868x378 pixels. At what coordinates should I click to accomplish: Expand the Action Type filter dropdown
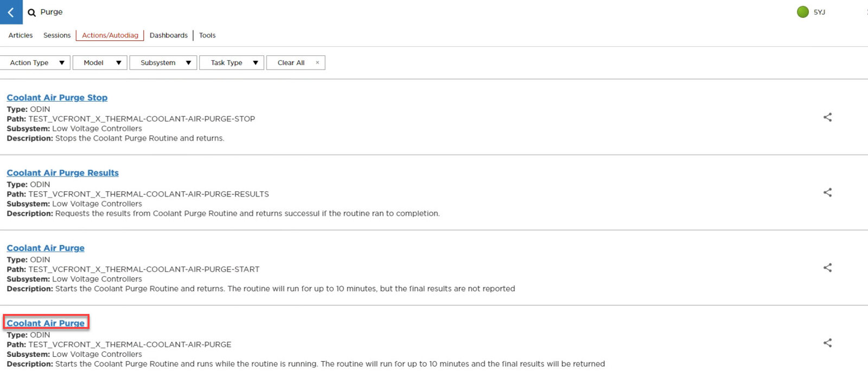point(35,63)
